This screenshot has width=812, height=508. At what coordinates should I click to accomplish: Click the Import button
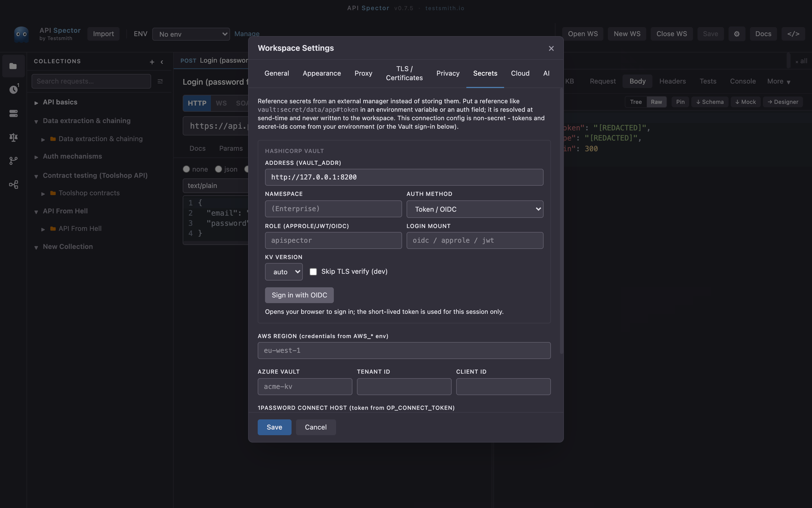(103, 34)
